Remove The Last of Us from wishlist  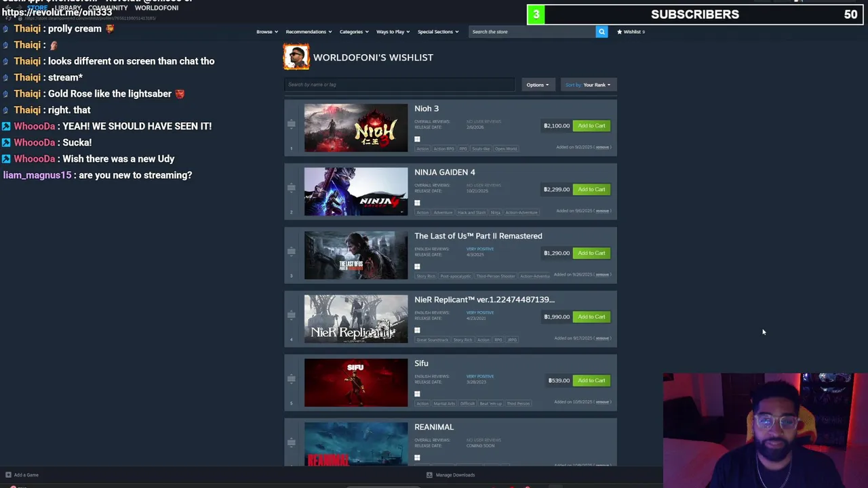(x=602, y=274)
